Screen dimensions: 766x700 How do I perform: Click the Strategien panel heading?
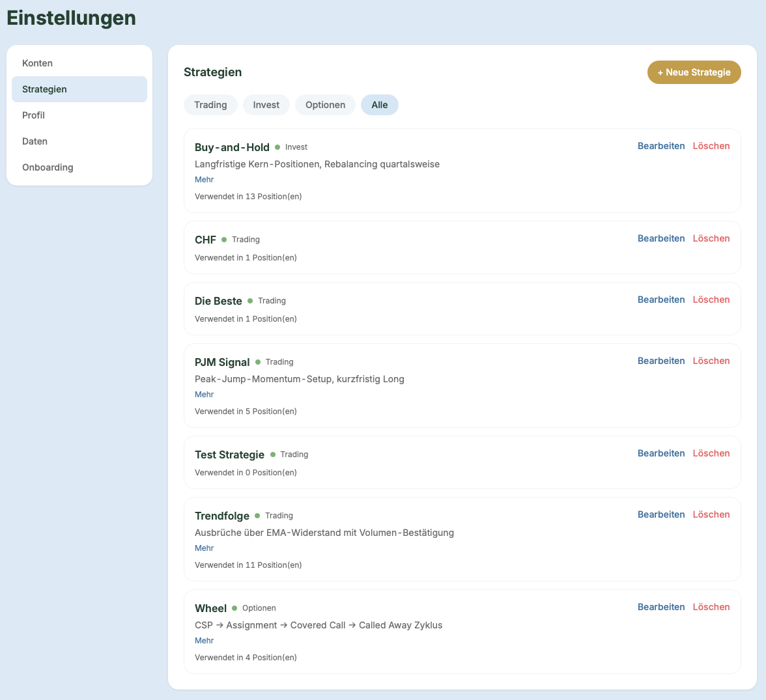coord(212,72)
